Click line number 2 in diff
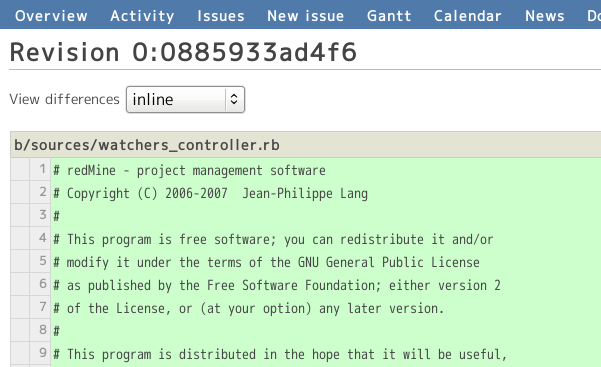 [x=40, y=192]
